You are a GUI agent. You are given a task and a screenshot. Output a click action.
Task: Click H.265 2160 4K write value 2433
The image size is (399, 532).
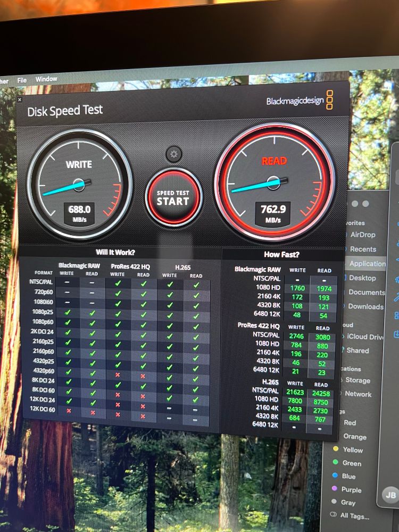coord(295,410)
